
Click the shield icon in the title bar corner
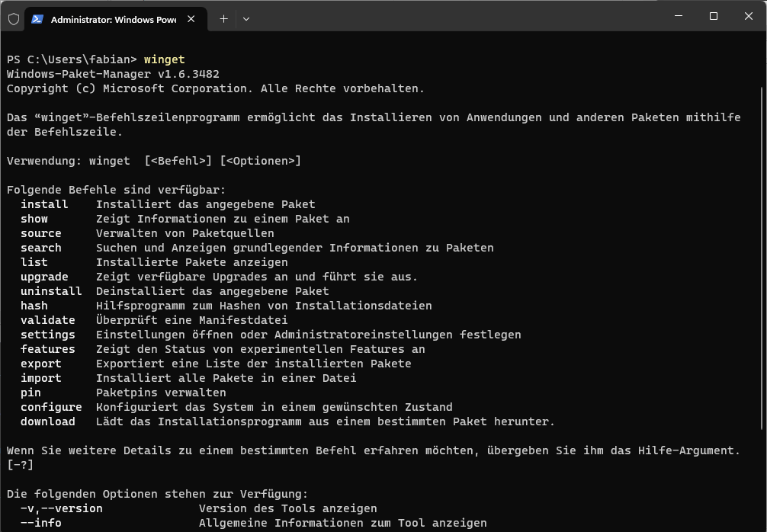pyautogui.click(x=14, y=18)
